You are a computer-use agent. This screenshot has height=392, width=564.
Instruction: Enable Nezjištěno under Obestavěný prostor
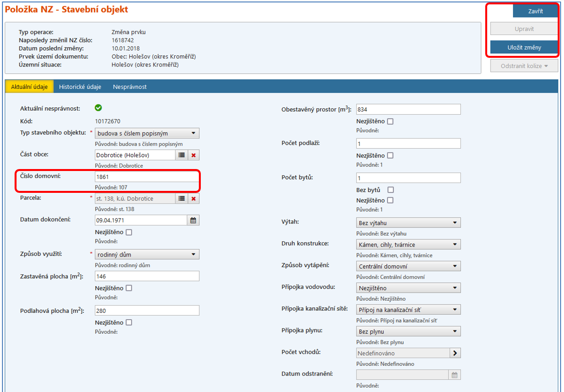(x=390, y=121)
